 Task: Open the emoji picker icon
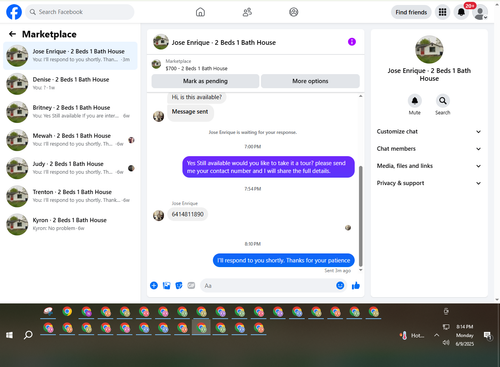point(340,286)
